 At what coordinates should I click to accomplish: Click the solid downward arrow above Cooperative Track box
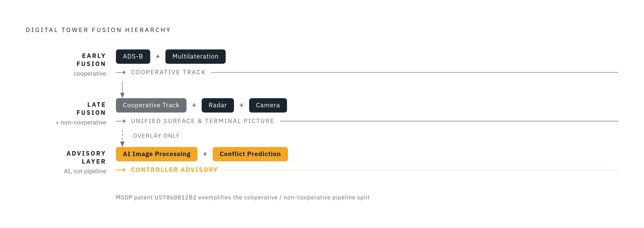(122, 89)
